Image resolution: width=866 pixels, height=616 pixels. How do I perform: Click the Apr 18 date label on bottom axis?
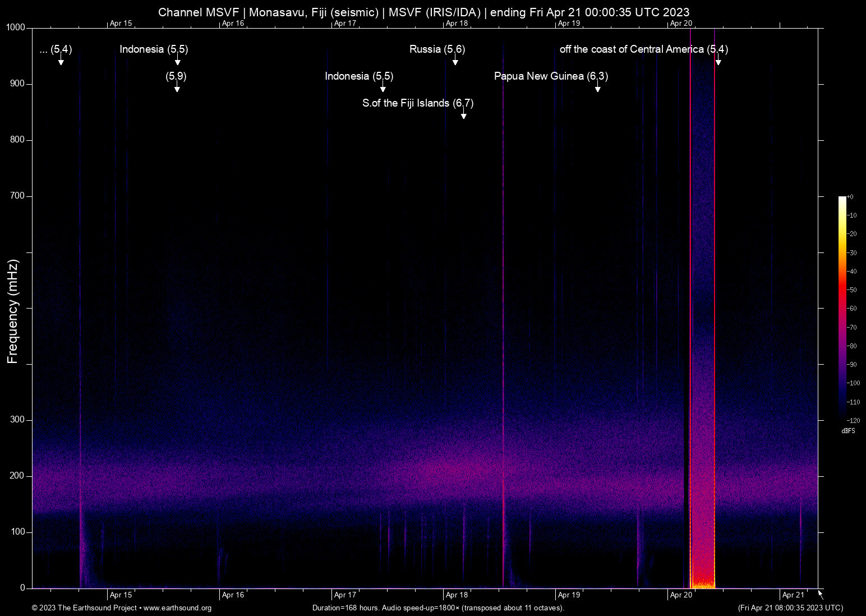[457, 595]
